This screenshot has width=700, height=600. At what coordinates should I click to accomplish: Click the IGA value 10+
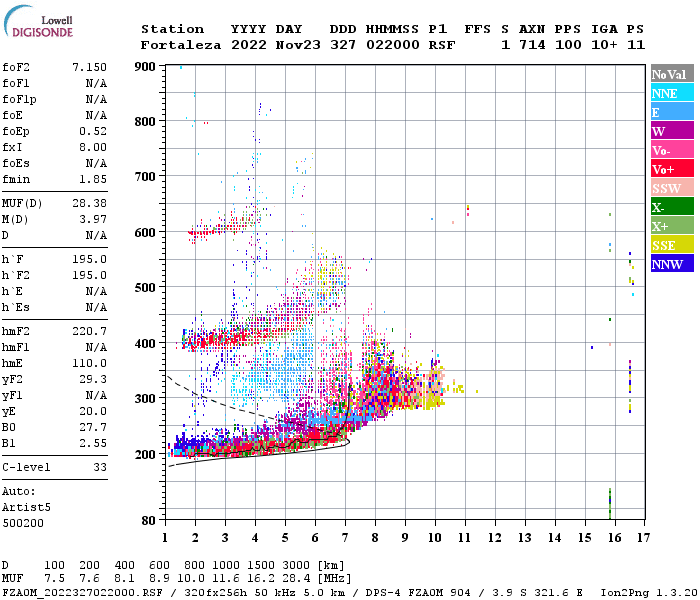(x=604, y=45)
